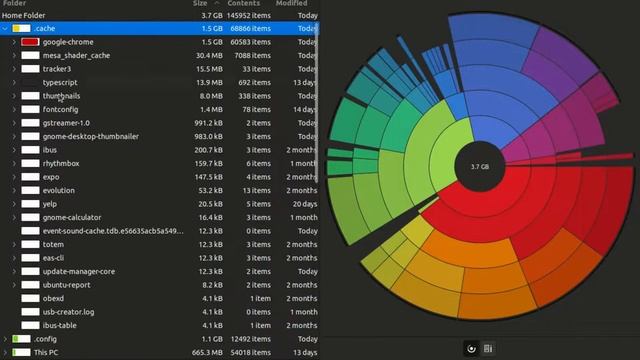Select the eas-cli folder name
Screen dimensions: 640x360
coord(53,258)
